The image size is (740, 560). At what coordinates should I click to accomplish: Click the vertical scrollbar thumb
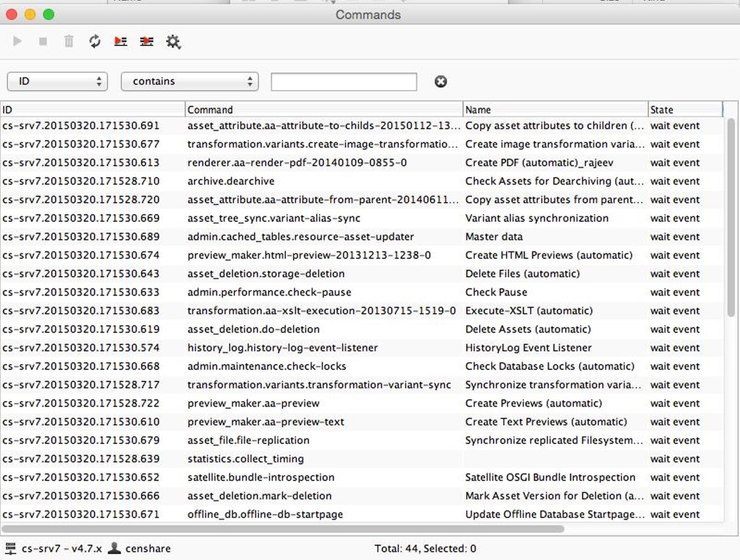(x=731, y=217)
